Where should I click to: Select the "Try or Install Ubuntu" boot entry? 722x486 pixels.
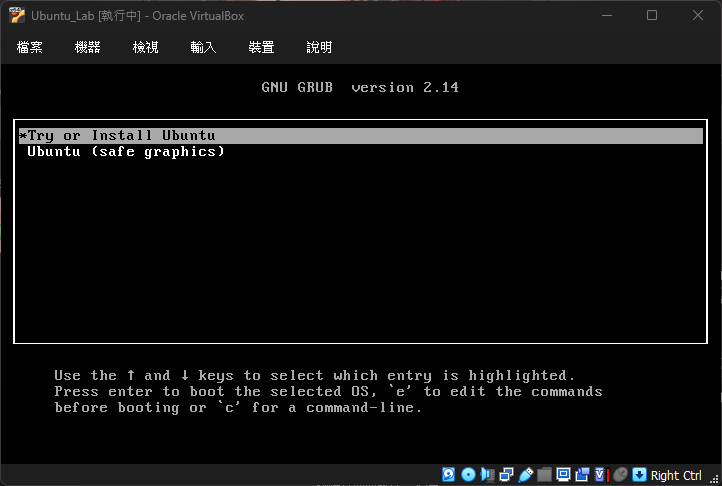361,136
